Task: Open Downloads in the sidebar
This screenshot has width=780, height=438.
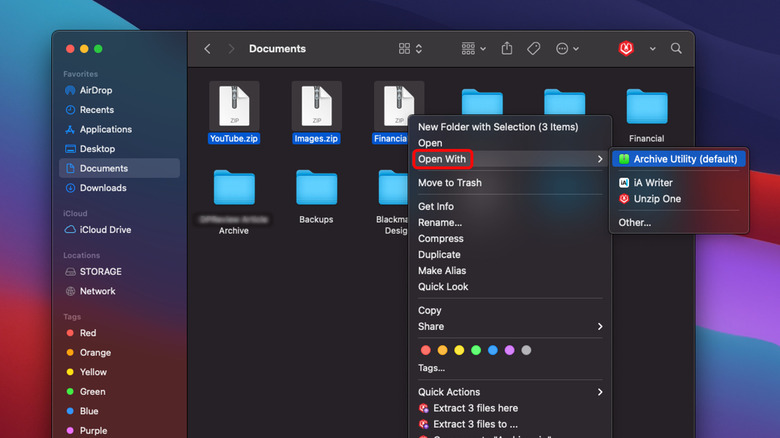Action: [x=102, y=188]
